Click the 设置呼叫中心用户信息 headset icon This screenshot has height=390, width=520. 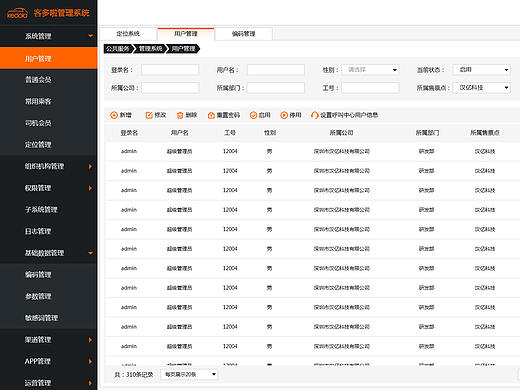point(315,115)
